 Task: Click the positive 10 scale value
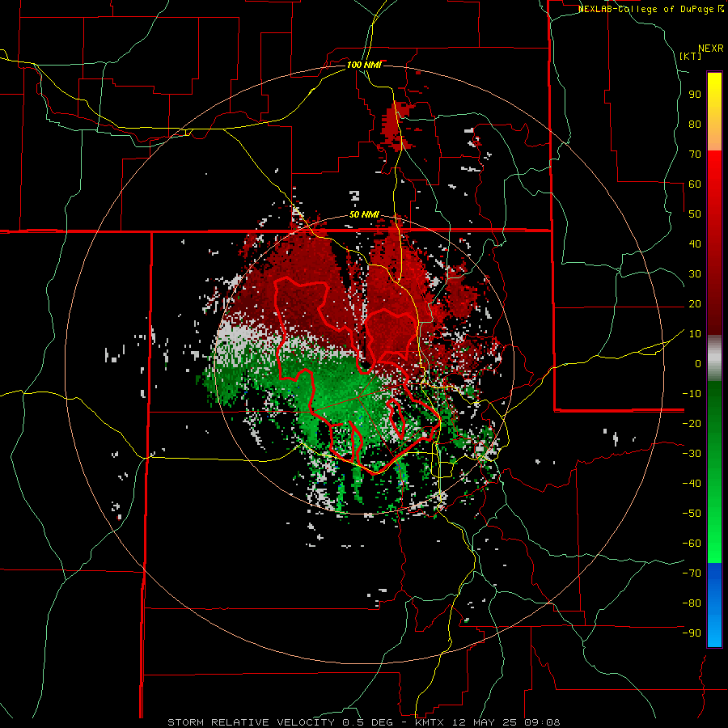(695, 334)
